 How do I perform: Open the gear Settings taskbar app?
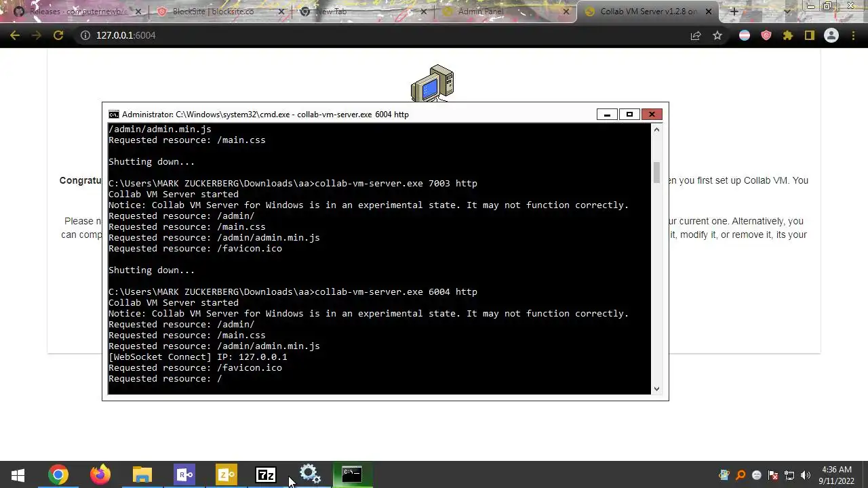[x=310, y=475]
